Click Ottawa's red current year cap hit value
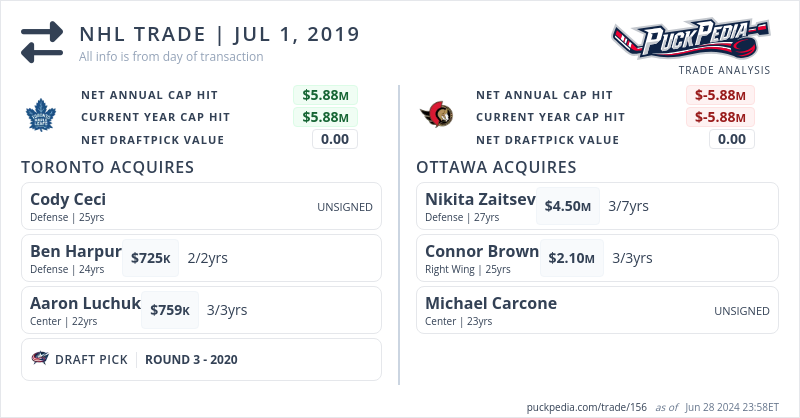Viewport: 800px width, 418px height. (720, 117)
